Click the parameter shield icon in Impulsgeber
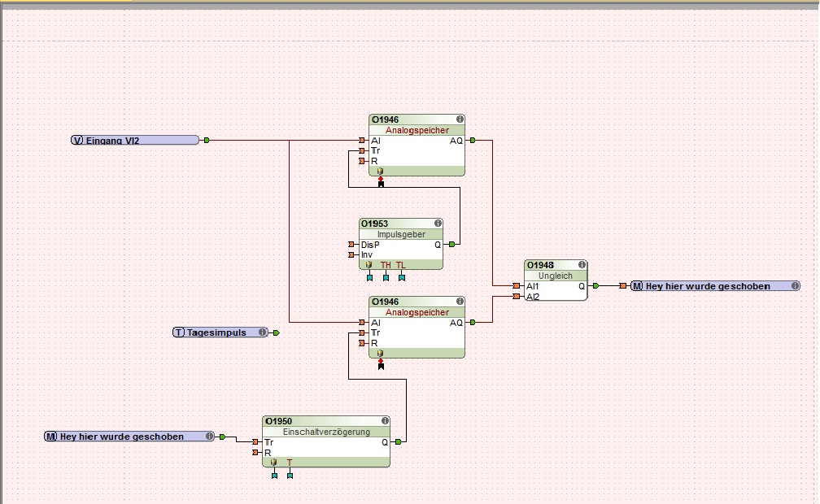820x504 pixels. pos(369,265)
